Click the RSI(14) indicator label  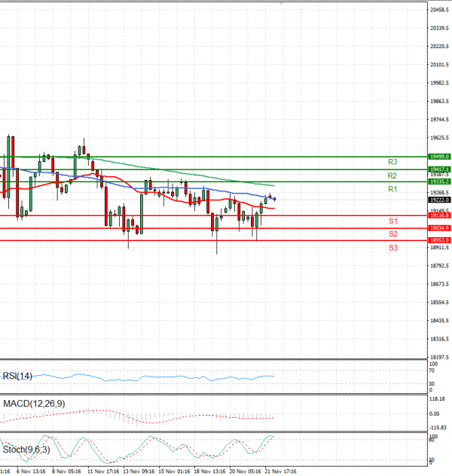coord(17,376)
